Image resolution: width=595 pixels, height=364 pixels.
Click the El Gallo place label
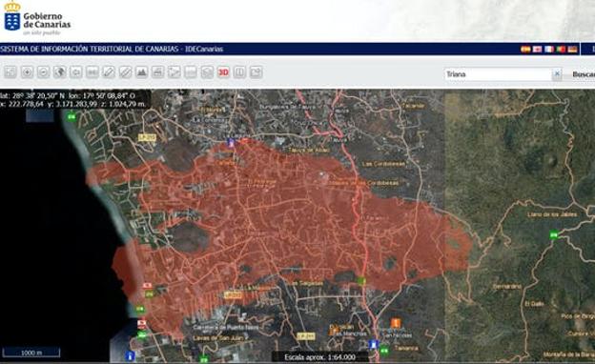tap(534, 304)
